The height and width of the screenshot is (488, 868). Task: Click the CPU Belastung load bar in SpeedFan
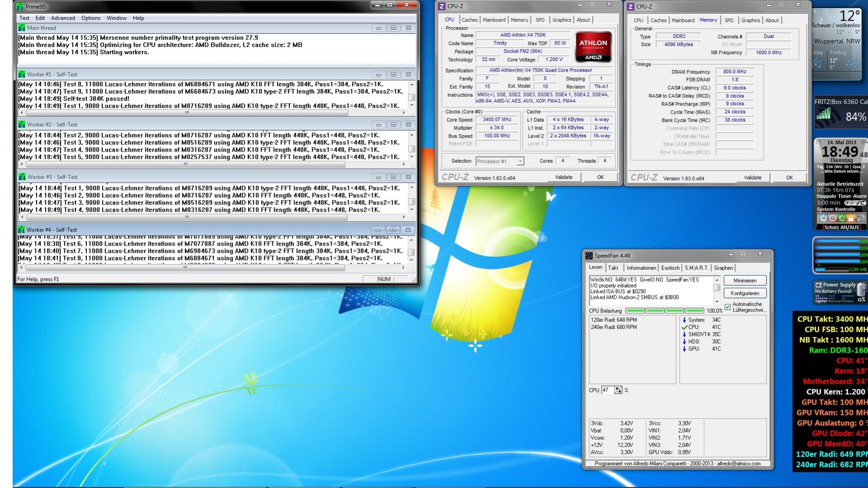[x=665, y=311]
